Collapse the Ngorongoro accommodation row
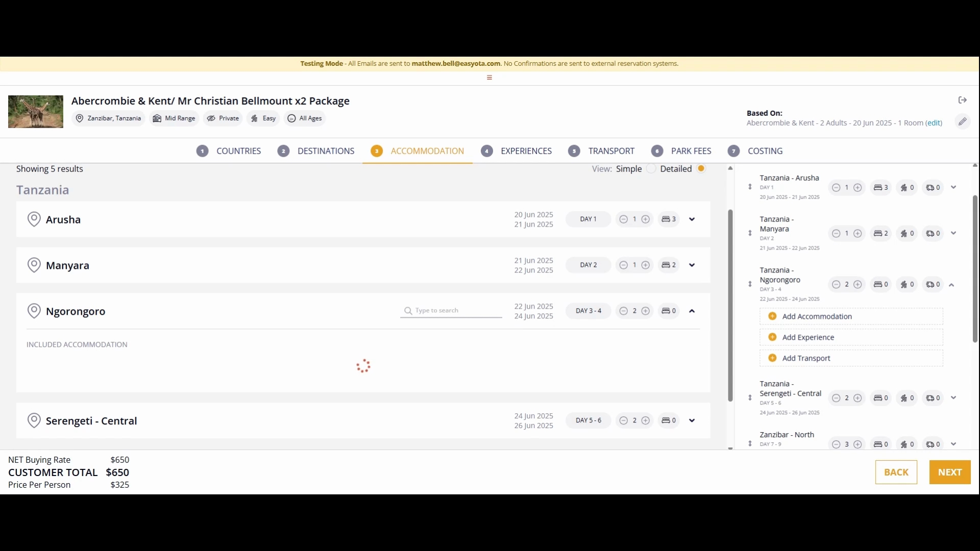This screenshot has width=980, height=551. coord(692,311)
